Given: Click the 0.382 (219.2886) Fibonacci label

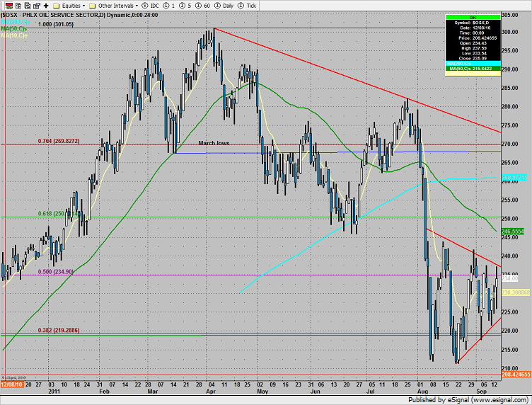Looking at the screenshot, I should pos(59,331).
